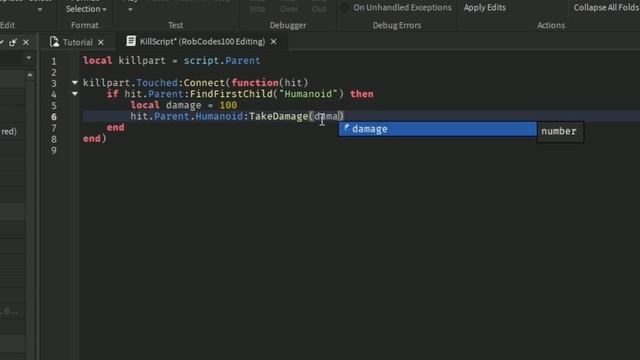Click Collapse All Folds

(606, 7)
